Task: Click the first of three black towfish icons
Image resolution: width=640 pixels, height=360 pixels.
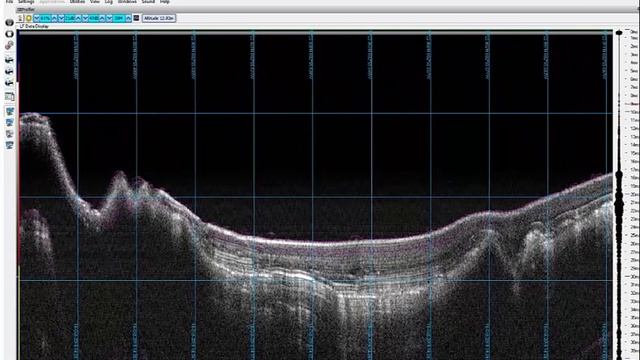Action: click(x=9, y=60)
